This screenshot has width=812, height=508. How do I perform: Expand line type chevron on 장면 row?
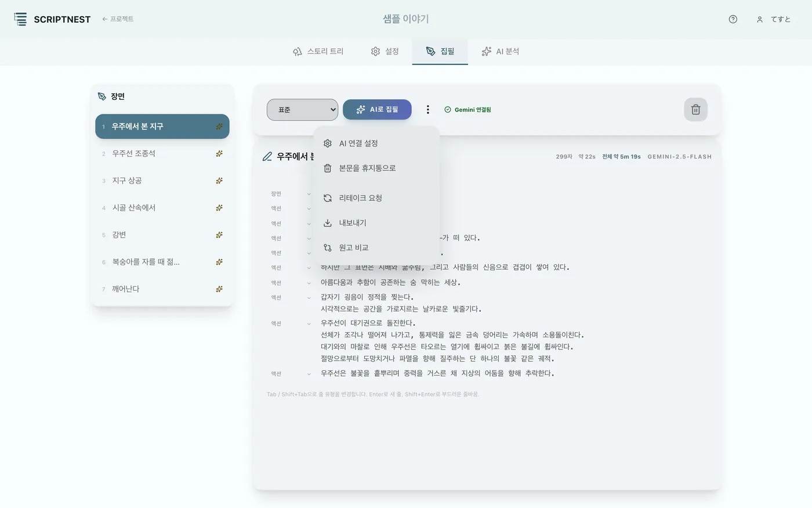click(309, 194)
